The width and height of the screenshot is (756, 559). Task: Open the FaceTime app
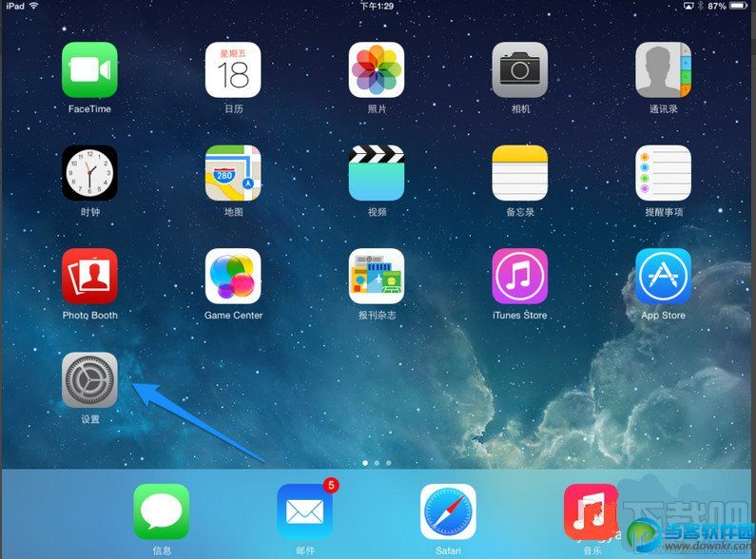pyautogui.click(x=89, y=70)
